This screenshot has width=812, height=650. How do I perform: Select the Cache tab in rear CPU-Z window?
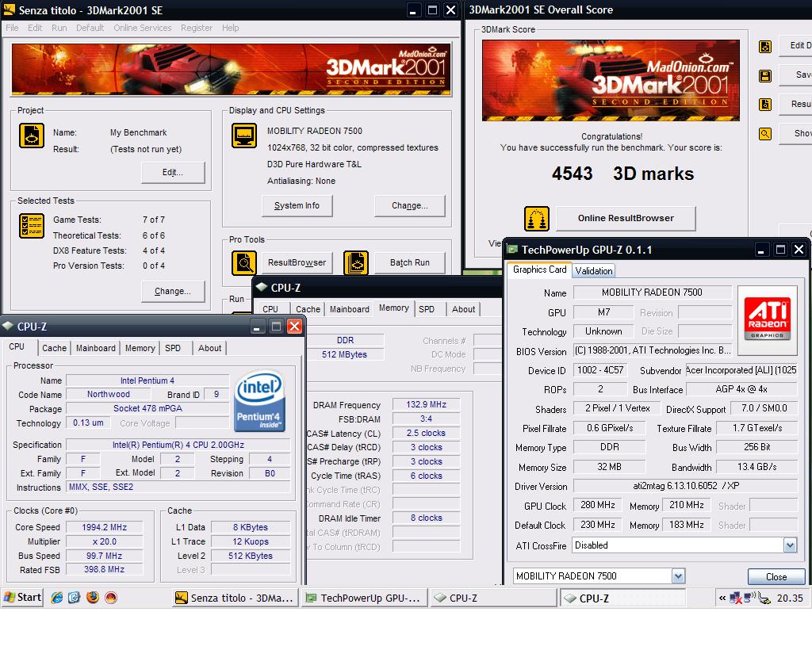[308, 309]
